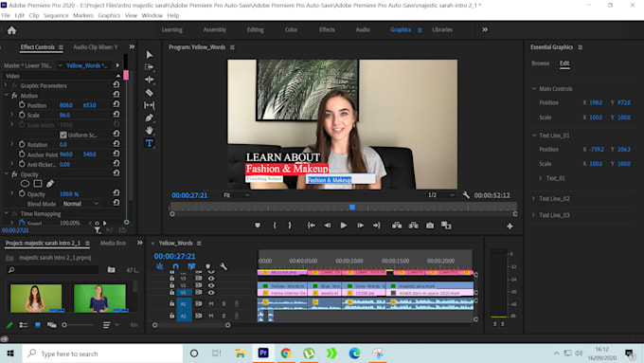Open Comparison View in Program monitor
644x363 pixels.
[x=446, y=226]
